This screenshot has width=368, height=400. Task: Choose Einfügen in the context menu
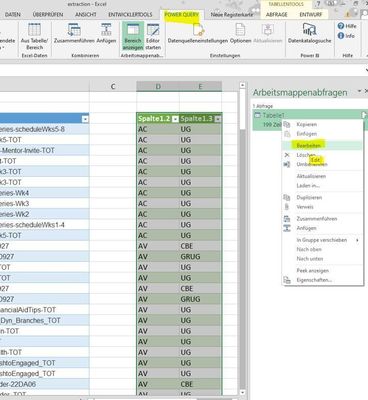coord(322,134)
